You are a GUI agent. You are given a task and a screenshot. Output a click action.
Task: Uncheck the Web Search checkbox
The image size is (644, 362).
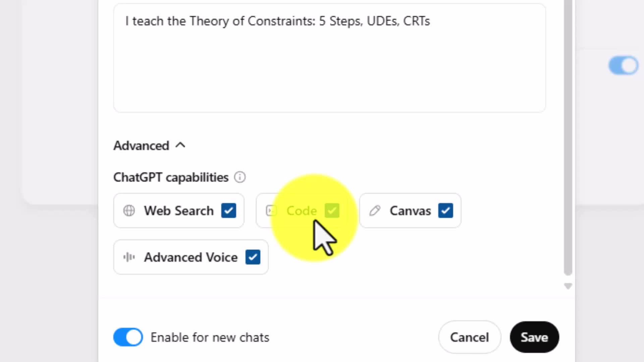point(228,211)
